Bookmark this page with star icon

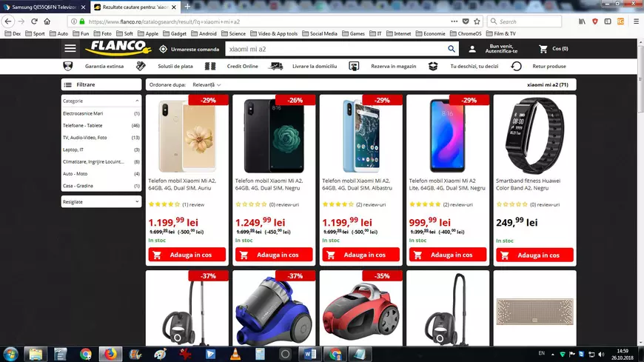[x=477, y=21]
